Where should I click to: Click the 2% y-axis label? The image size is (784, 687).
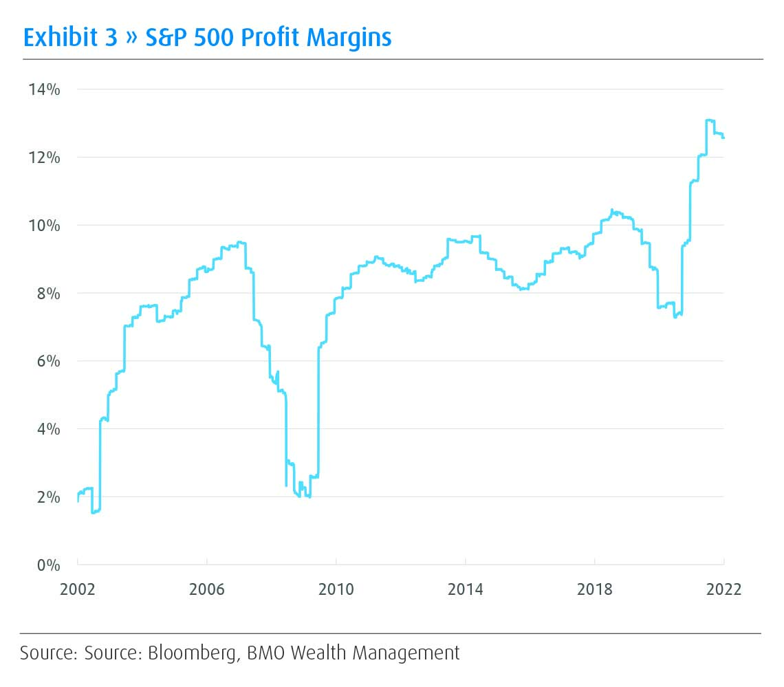(x=50, y=497)
